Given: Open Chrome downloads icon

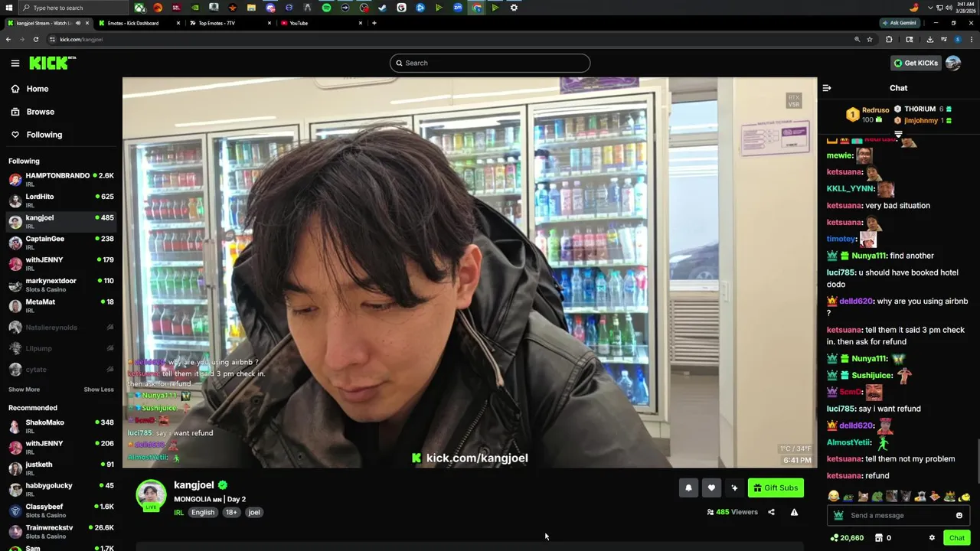Looking at the screenshot, I should (x=929, y=39).
